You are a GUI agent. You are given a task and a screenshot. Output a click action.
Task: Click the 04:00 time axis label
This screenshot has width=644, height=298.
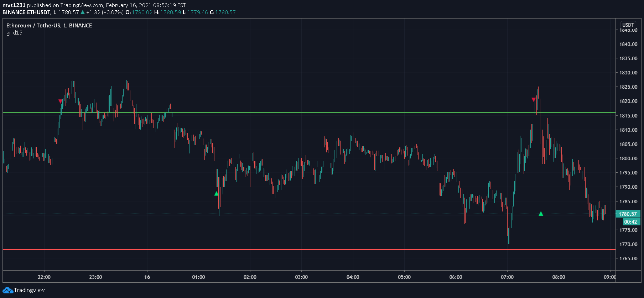click(353, 277)
